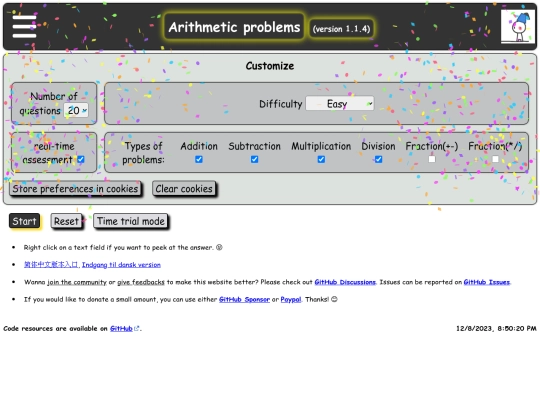
Task: Start the arithmetic quiz
Action: pos(24,221)
